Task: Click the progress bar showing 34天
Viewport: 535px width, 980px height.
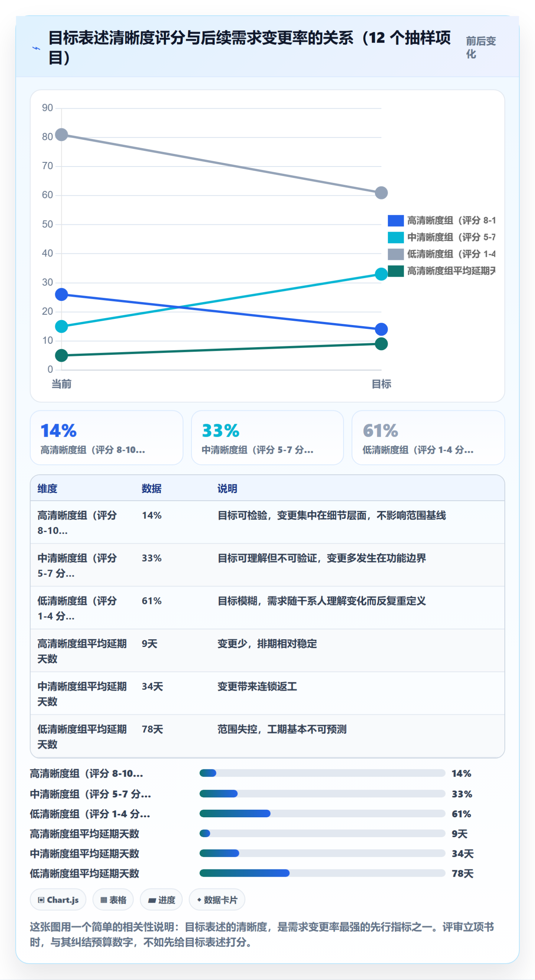Action: point(322,853)
